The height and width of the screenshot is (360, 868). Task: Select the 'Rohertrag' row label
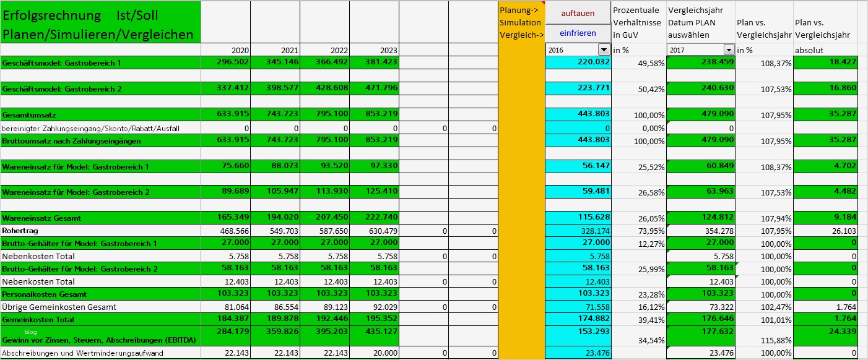coord(100,230)
